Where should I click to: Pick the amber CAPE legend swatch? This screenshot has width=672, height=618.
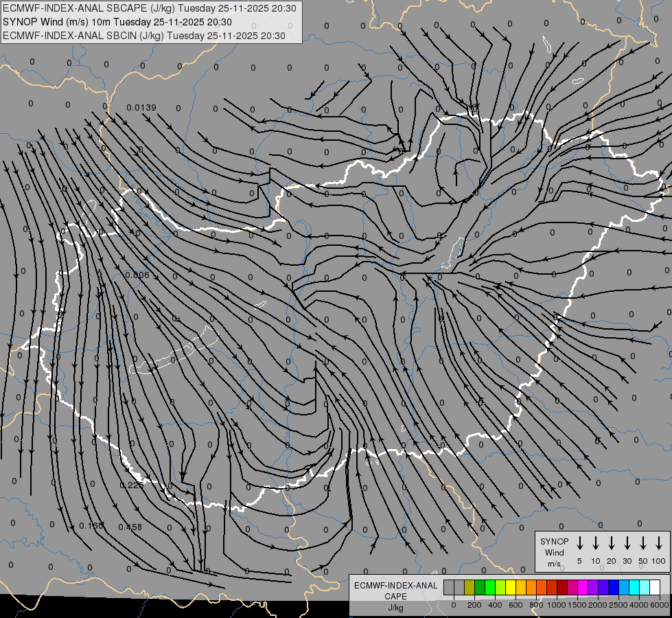coord(521,587)
